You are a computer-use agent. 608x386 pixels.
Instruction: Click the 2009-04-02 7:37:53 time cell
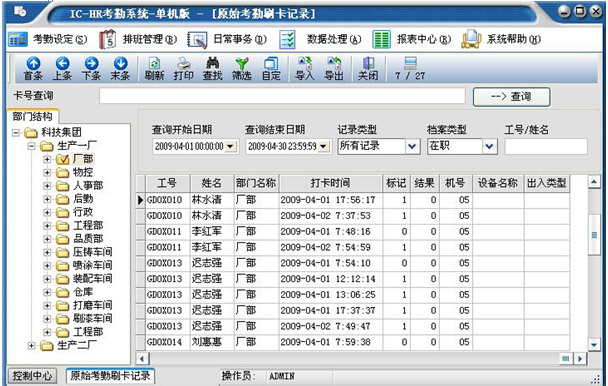tap(330, 216)
